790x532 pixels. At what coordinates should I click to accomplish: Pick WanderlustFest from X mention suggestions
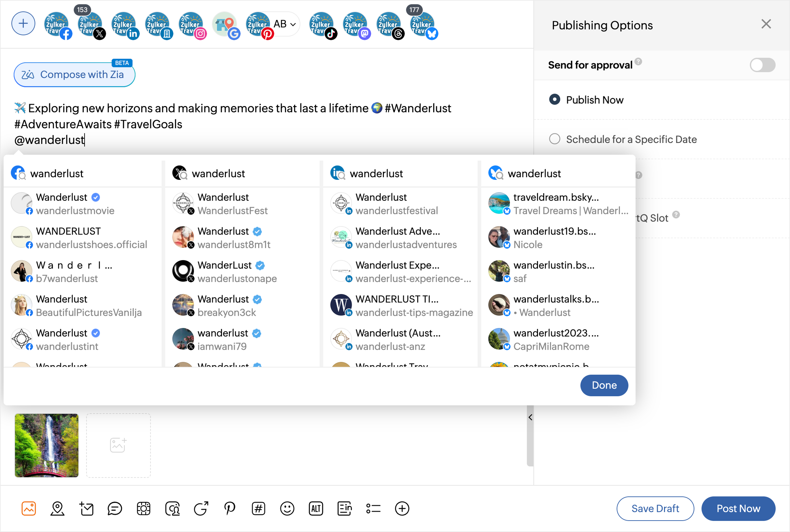(232, 204)
